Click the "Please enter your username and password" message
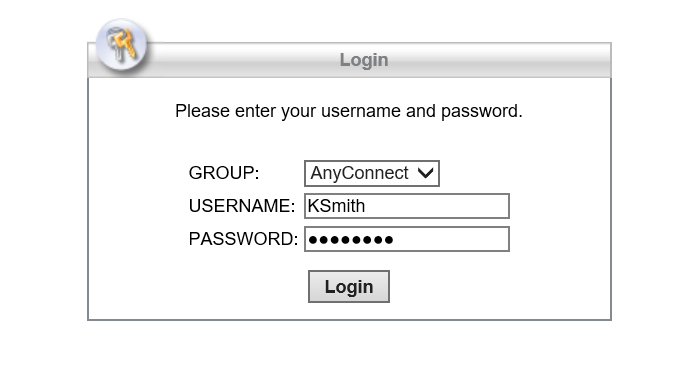The height and width of the screenshot is (374, 695). 349,111
